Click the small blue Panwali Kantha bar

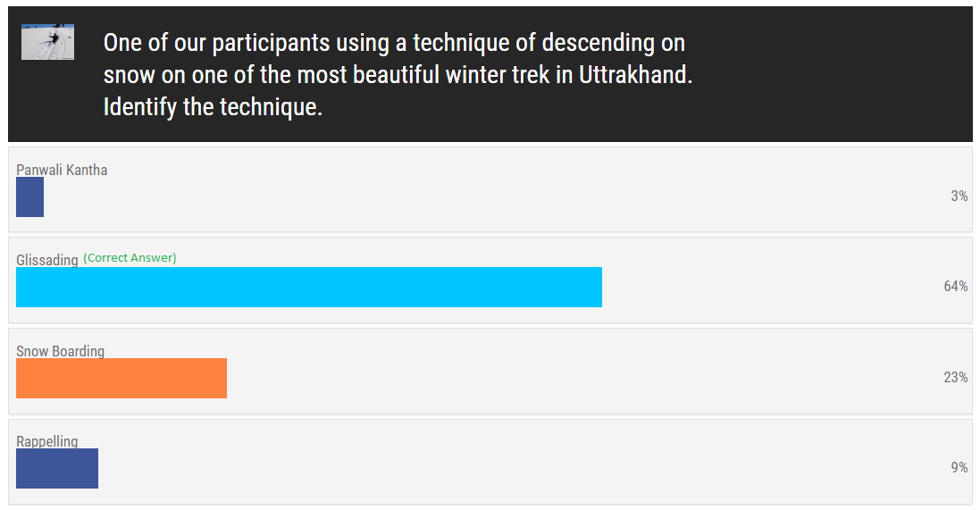(30, 196)
